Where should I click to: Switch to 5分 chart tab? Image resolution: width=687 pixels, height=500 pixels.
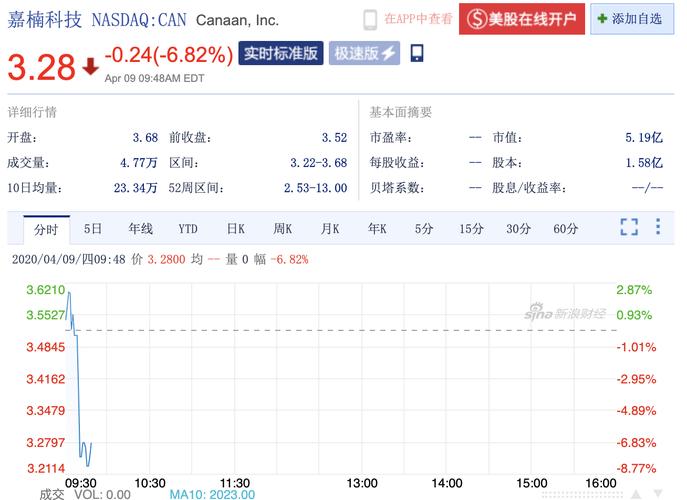[424, 229]
